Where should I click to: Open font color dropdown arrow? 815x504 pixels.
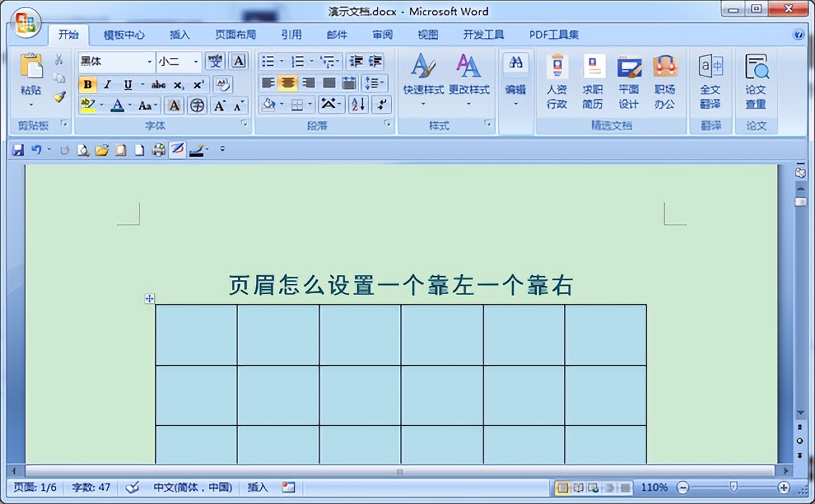coord(129,105)
